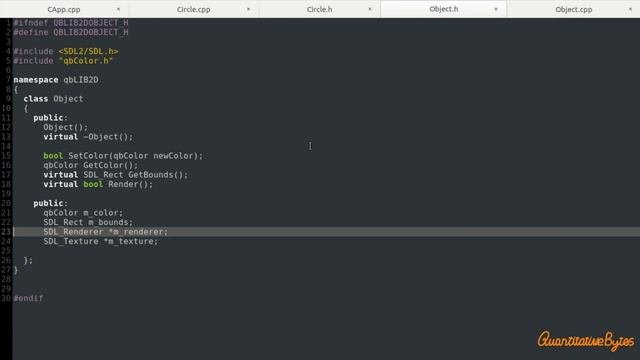Open the Object.cpp tab
Screen dimensions: 640x360
[x=573, y=9]
